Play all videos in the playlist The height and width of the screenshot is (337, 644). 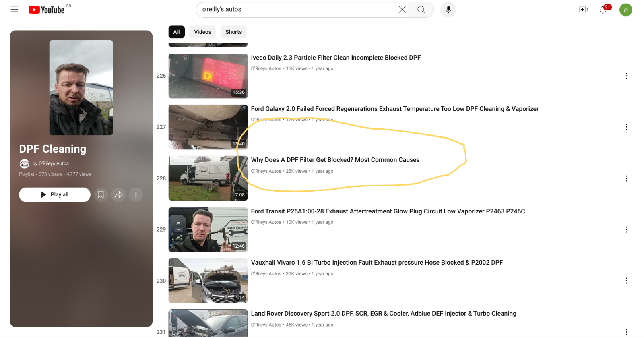[x=55, y=195]
